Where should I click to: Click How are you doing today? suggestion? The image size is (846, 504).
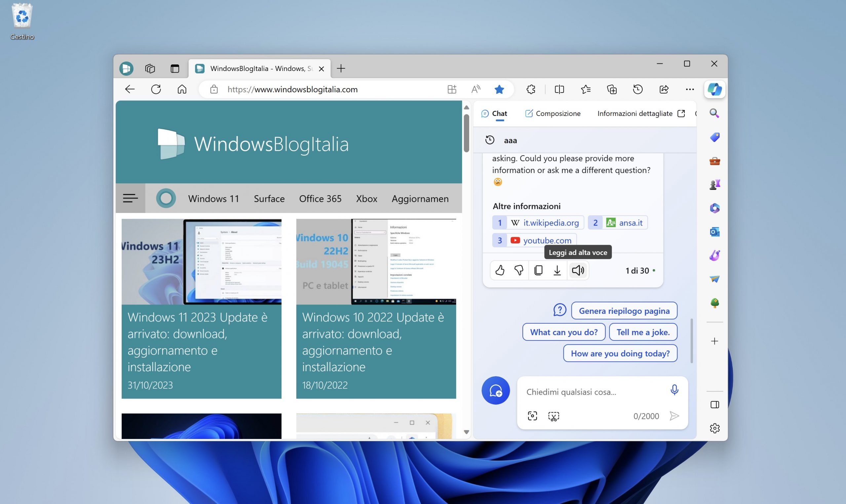[x=620, y=353]
